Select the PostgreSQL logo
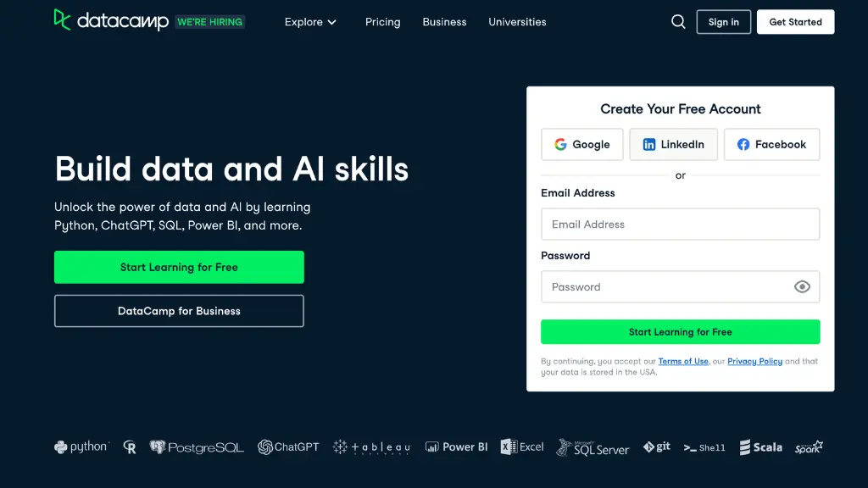The width and height of the screenshot is (868, 488). point(197,447)
